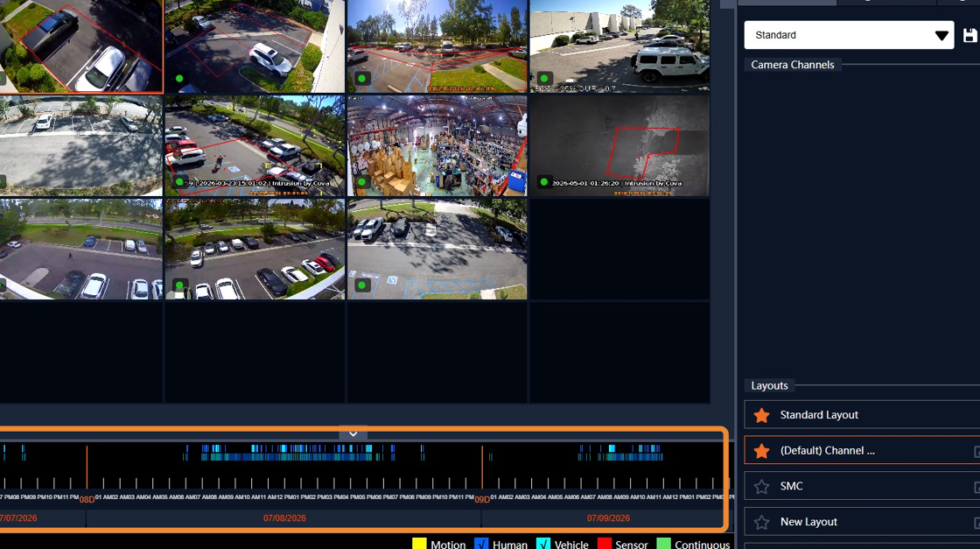
Task: Click the save layout floppy disk icon
Action: [x=970, y=35]
